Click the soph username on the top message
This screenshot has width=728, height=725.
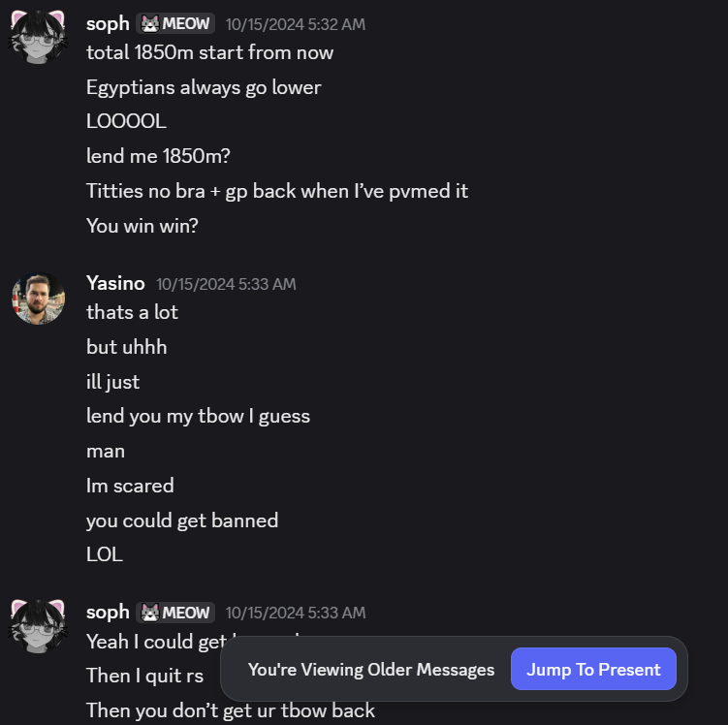(108, 23)
